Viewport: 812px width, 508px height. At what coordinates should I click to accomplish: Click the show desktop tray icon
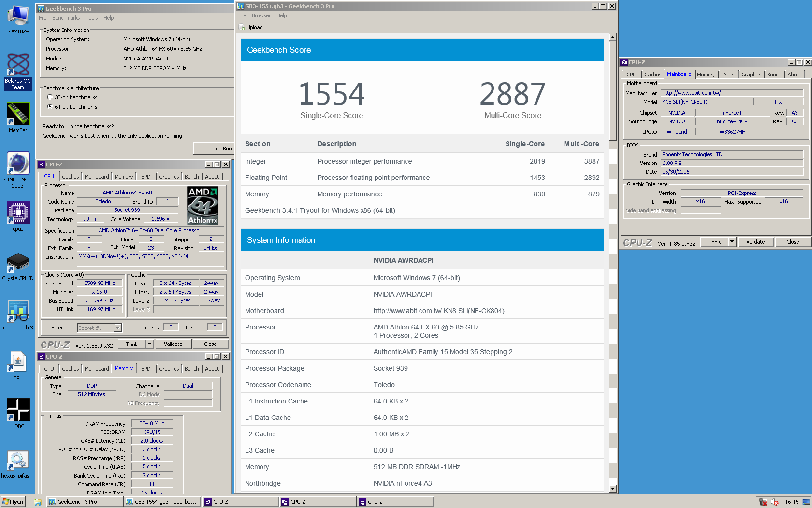[x=806, y=502]
